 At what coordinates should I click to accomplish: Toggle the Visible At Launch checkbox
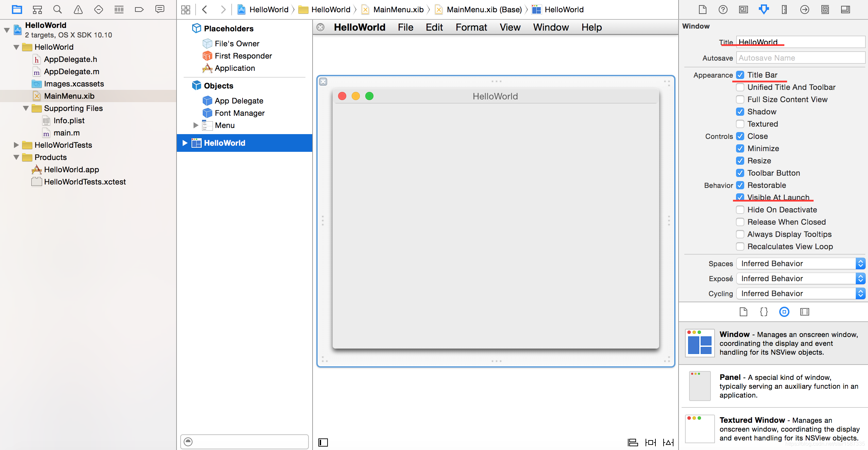(x=740, y=197)
